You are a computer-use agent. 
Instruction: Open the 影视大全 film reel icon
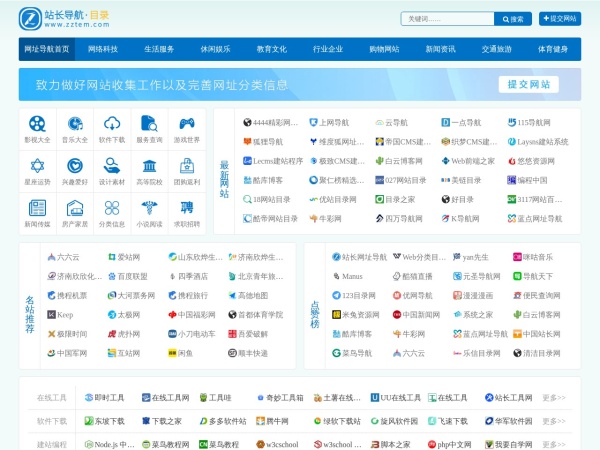coord(37,124)
